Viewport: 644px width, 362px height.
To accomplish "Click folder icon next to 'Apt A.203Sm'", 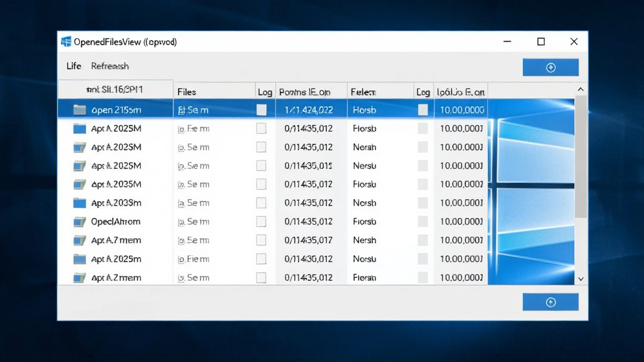I will point(79,203).
